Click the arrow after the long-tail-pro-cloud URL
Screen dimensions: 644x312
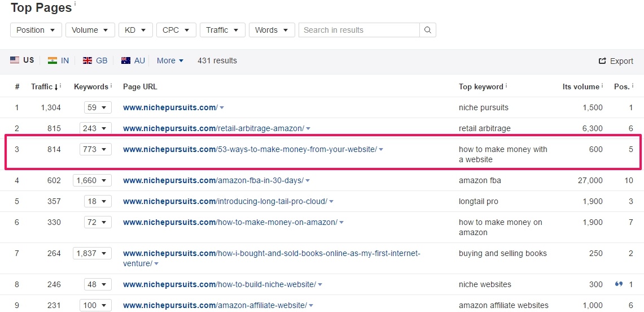[x=331, y=202]
